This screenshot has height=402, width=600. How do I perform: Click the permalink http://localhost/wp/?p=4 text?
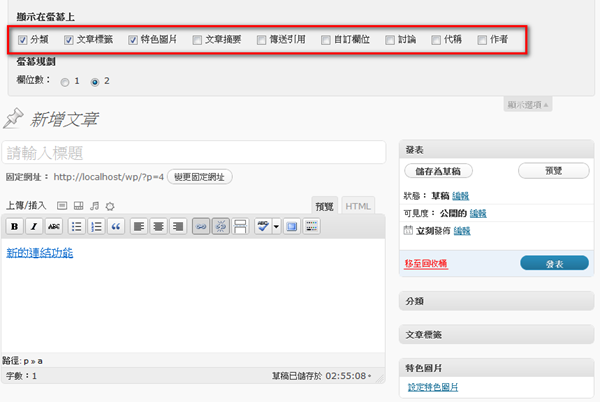[x=109, y=177]
